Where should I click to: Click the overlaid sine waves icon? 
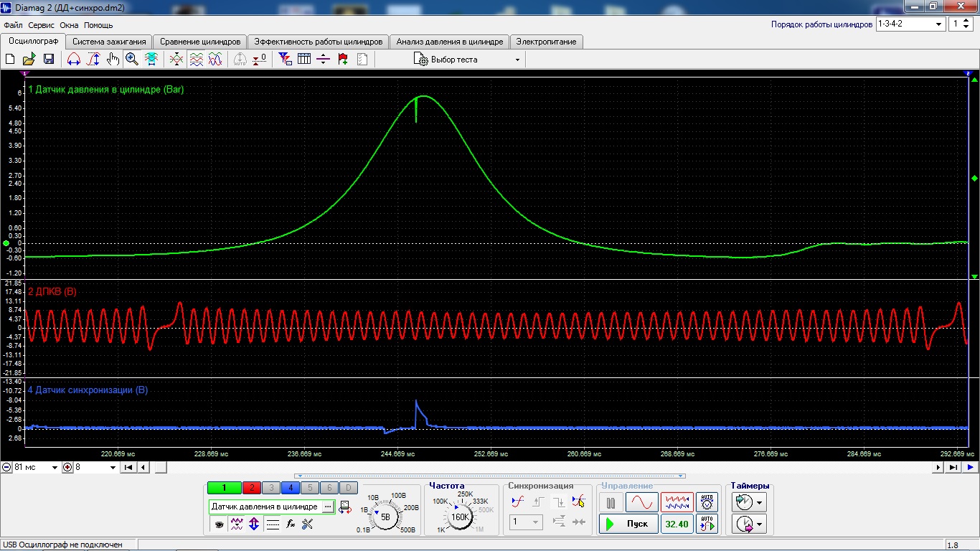pos(215,60)
